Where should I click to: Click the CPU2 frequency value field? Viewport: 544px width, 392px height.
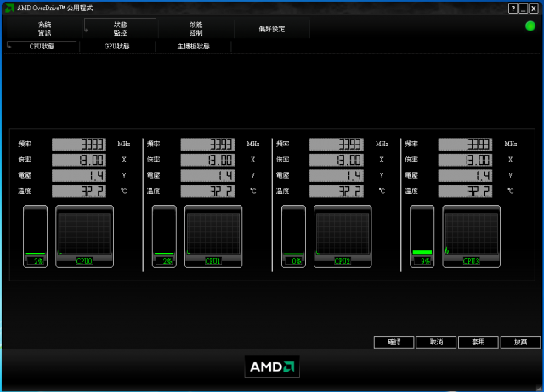tap(337, 145)
